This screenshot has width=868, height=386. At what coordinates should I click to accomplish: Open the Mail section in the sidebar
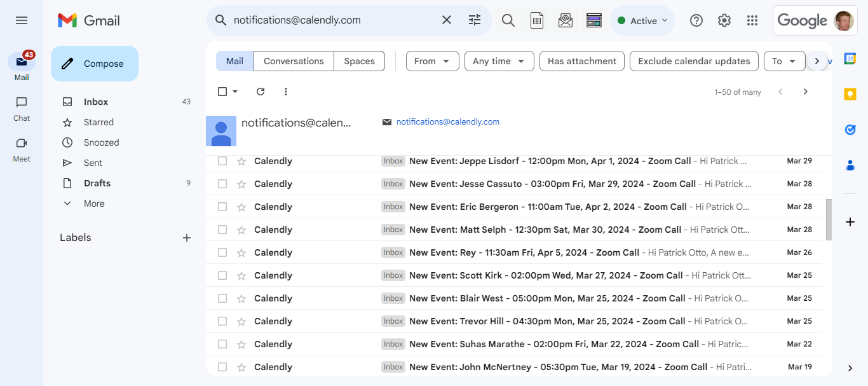(22, 67)
